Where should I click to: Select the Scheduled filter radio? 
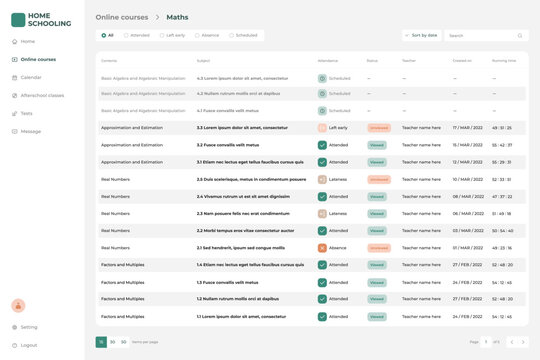(x=231, y=35)
